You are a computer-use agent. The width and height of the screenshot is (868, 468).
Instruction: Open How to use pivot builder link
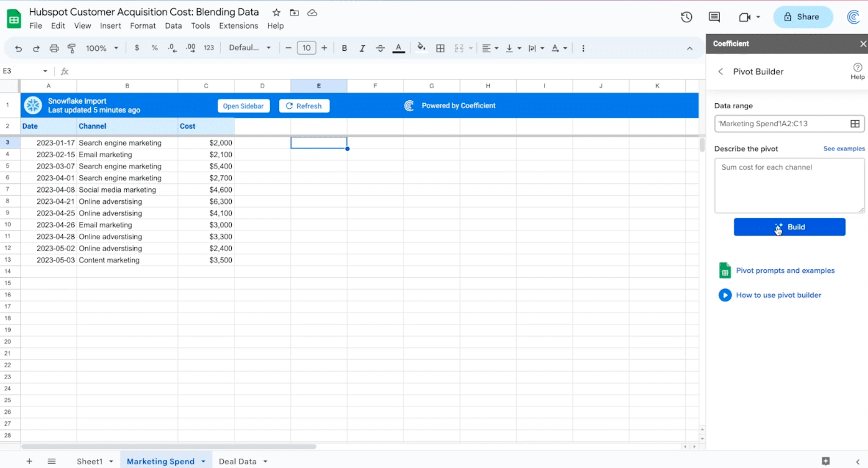(x=778, y=295)
